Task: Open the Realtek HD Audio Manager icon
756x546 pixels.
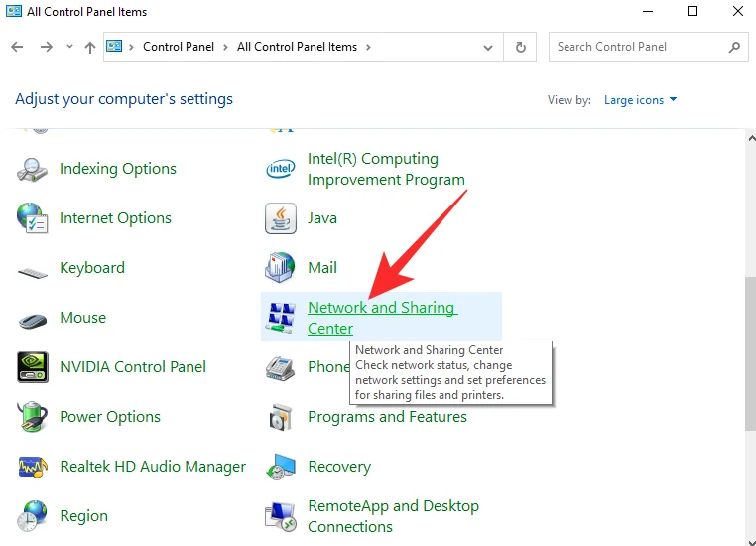Action: coord(33,467)
